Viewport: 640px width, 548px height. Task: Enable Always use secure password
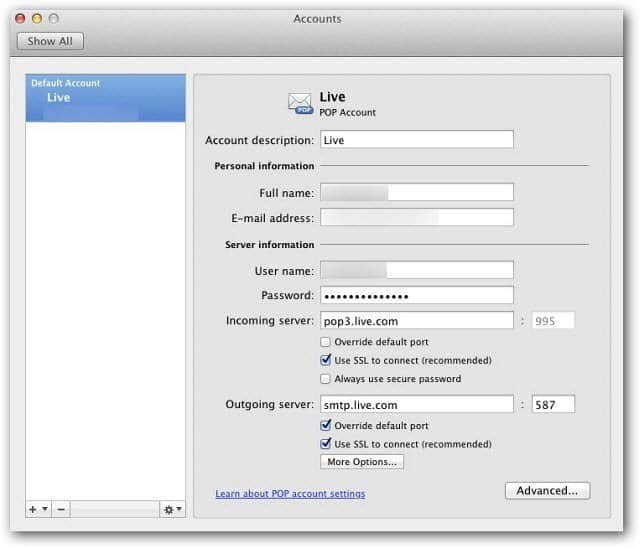[x=325, y=379]
